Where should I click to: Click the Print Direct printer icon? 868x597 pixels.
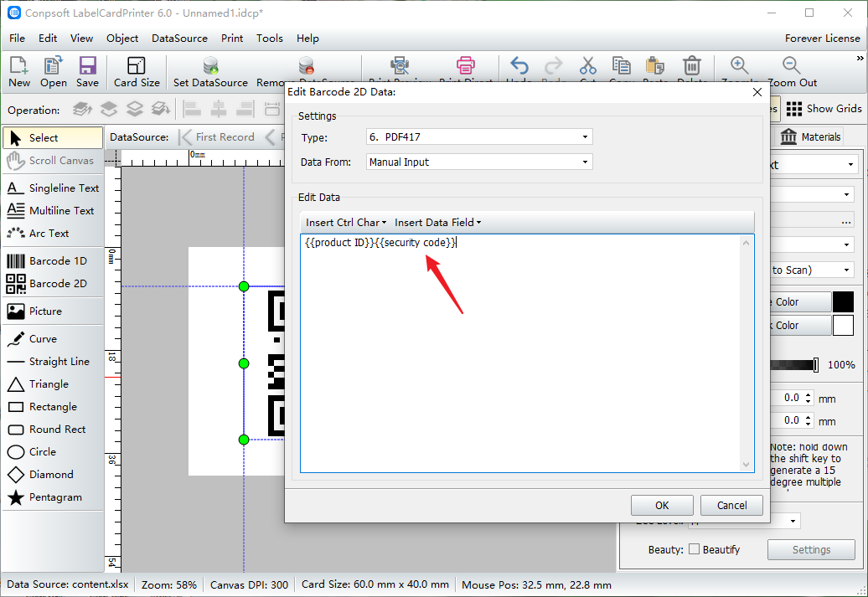point(466,66)
